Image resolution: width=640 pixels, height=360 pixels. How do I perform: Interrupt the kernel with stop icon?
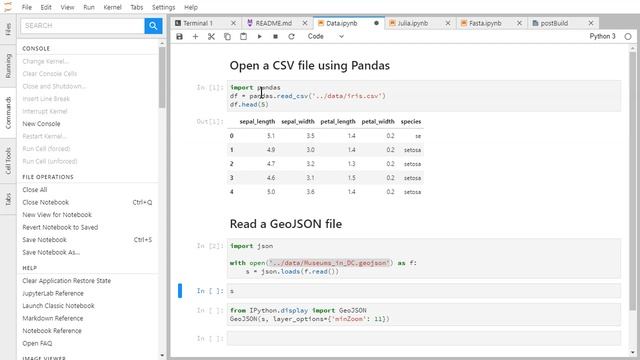click(x=275, y=37)
